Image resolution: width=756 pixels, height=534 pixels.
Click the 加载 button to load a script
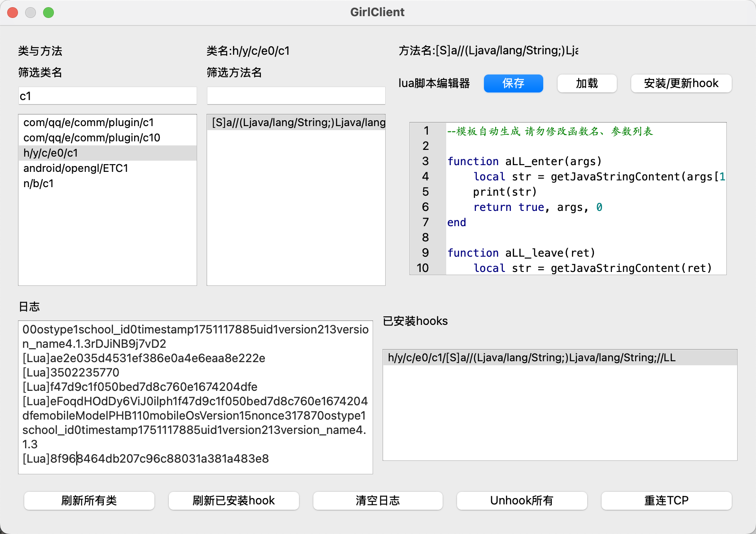[x=587, y=83]
